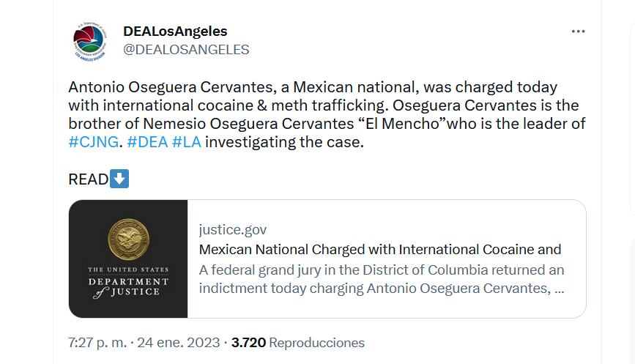View the 3.720 Reproducciones count
Screen dimensions: 635x364
click(298, 342)
